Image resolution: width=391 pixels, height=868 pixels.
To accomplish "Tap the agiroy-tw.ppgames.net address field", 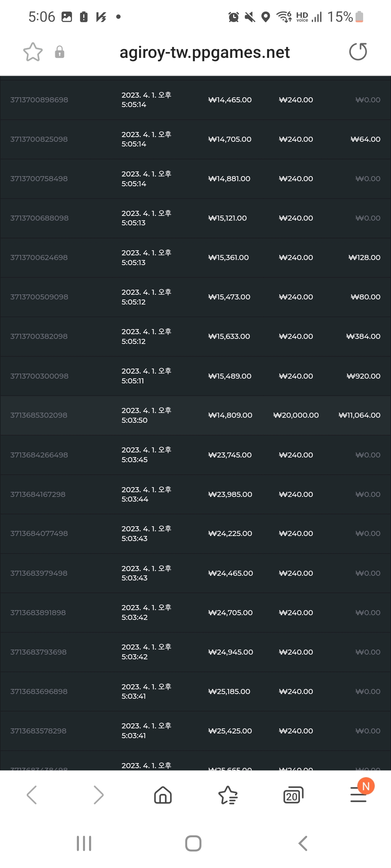I will [205, 52].
